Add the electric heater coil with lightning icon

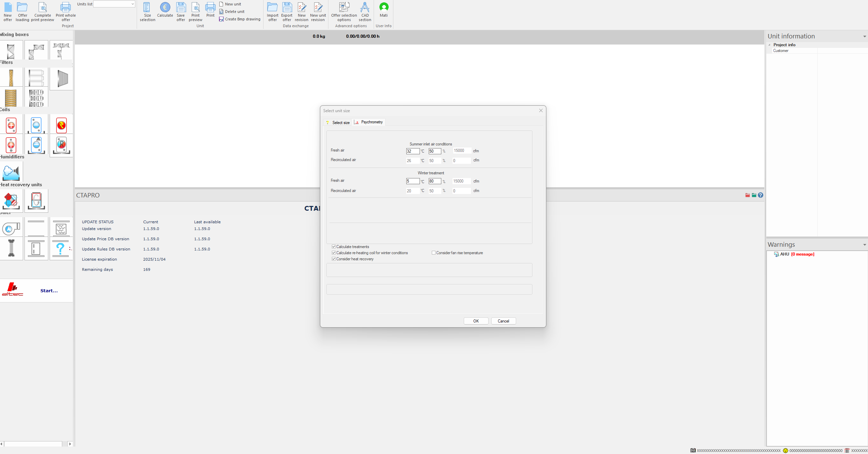coord(61,125)
